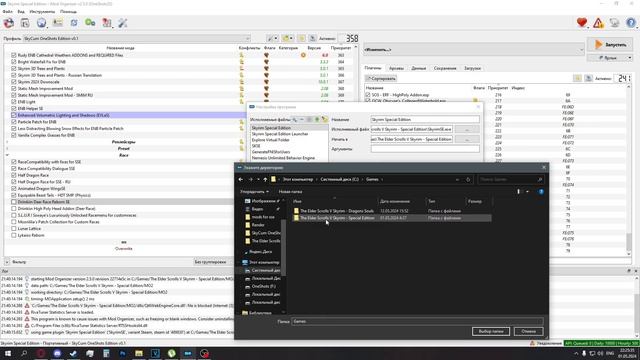640x360 pixels.
Task: Open the wrench and screwdriver Settings icon
Action: [123, 23]
